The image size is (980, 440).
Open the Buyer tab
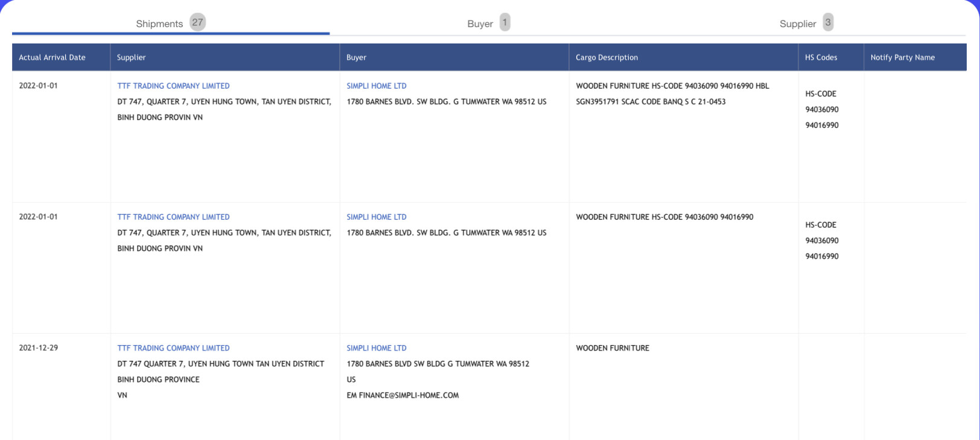click(x=488, y=23)
